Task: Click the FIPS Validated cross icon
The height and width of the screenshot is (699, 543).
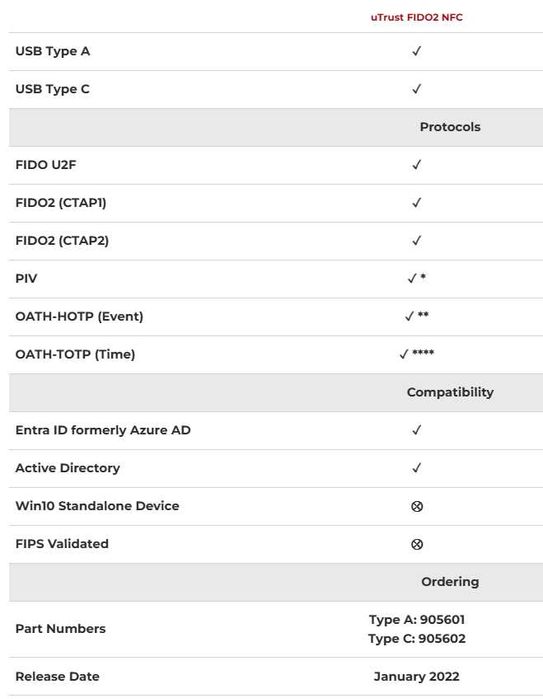Action: point(417,544)
